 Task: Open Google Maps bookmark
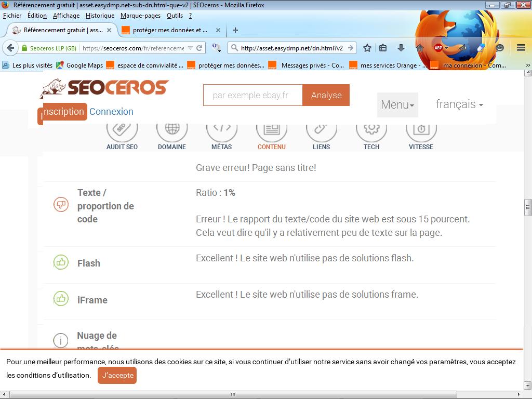[79, 65]
